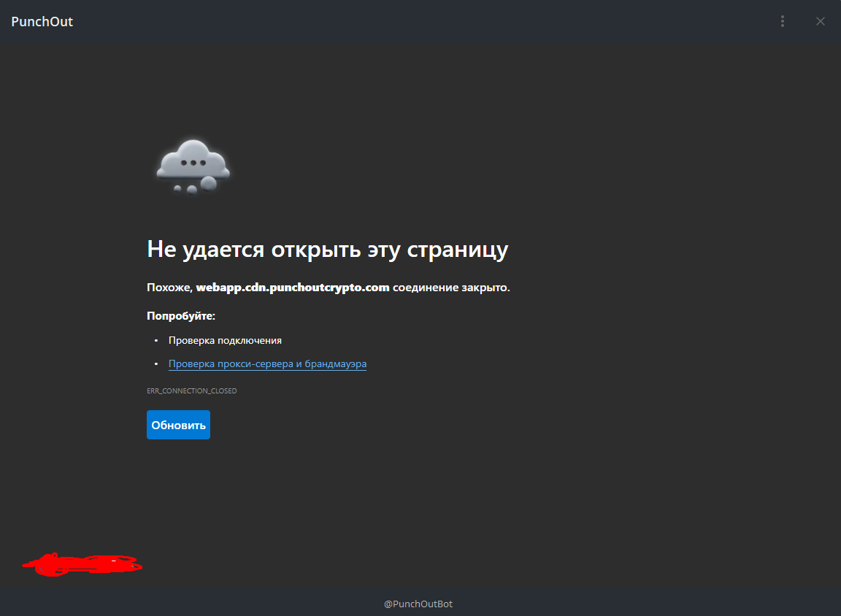Click the bullet before the proxy link

coord(156,363)
